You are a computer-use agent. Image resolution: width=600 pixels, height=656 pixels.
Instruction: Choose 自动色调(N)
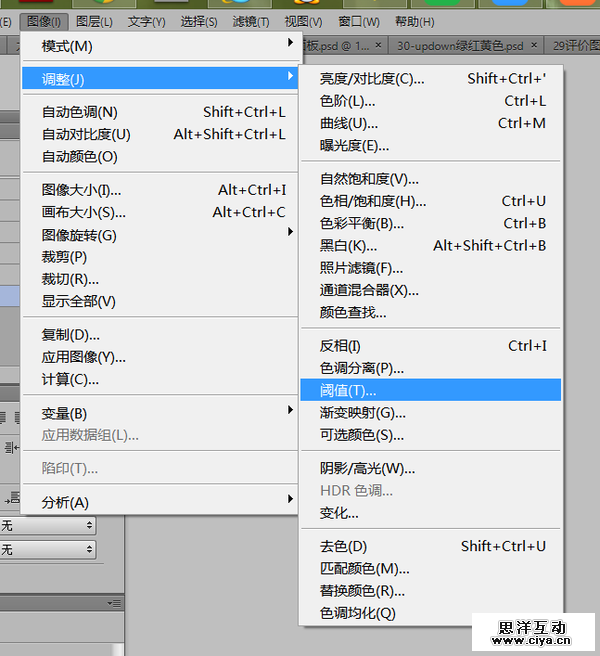click(160, 112)
